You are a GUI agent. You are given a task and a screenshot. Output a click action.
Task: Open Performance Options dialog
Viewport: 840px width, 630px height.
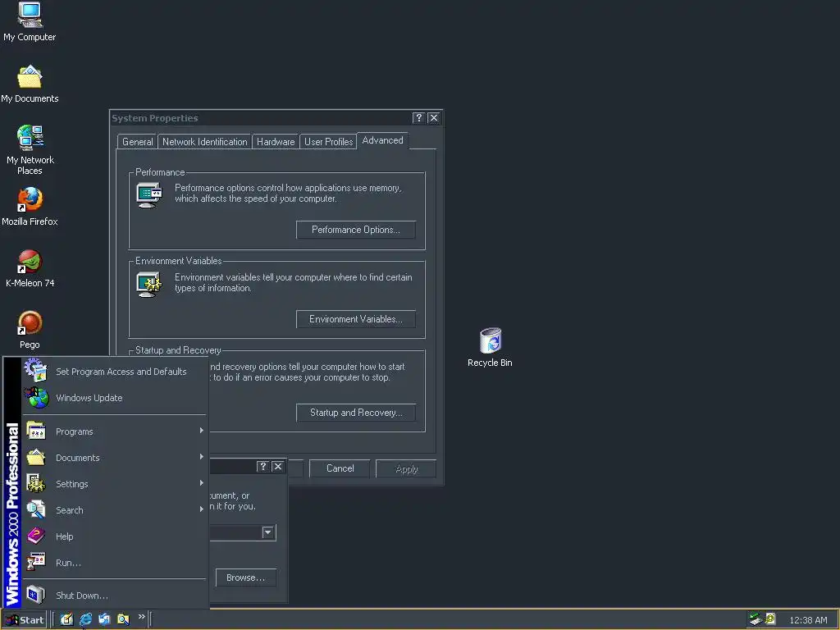pyautogui.click(x=356, y=230)
